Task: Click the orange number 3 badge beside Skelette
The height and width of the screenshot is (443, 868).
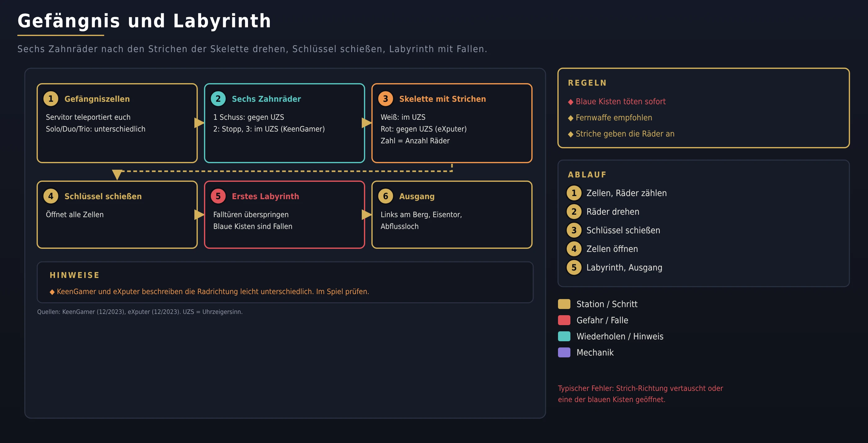Action: point(385,99)
